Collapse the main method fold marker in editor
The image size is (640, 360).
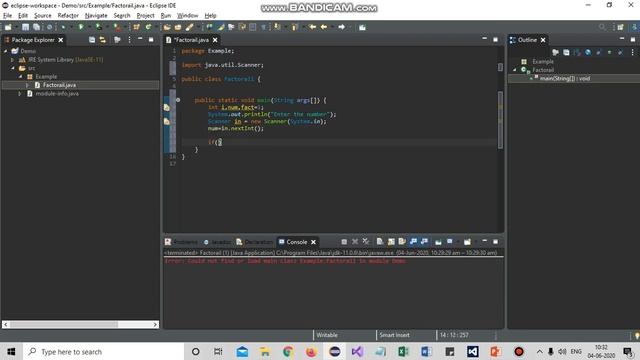click(x=178, y=100)
